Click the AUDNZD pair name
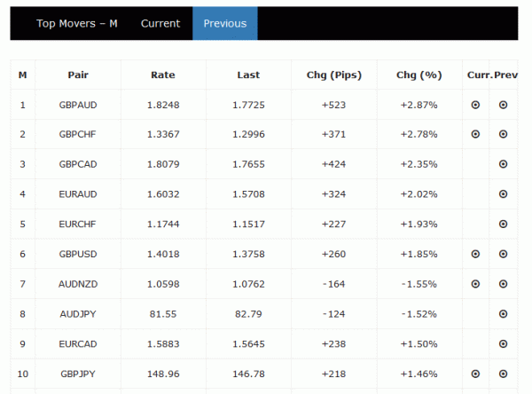 pyautogui.click(x=78, y=284)
